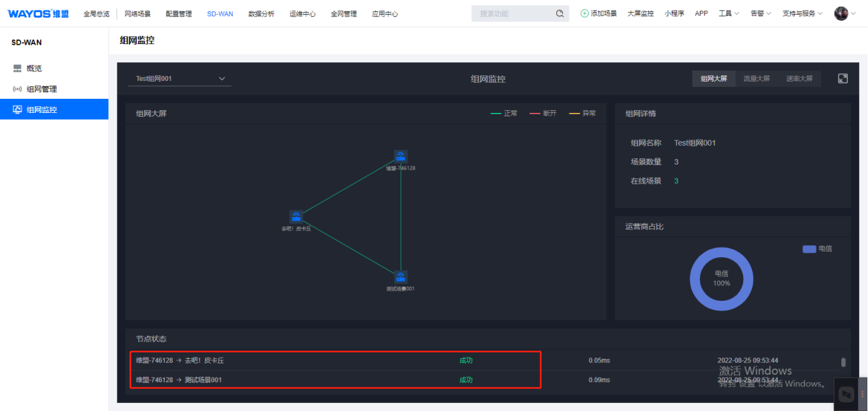Click the 组网名称 value Test组网001
The width and height of the screenshot is (868, 411).
695,143
